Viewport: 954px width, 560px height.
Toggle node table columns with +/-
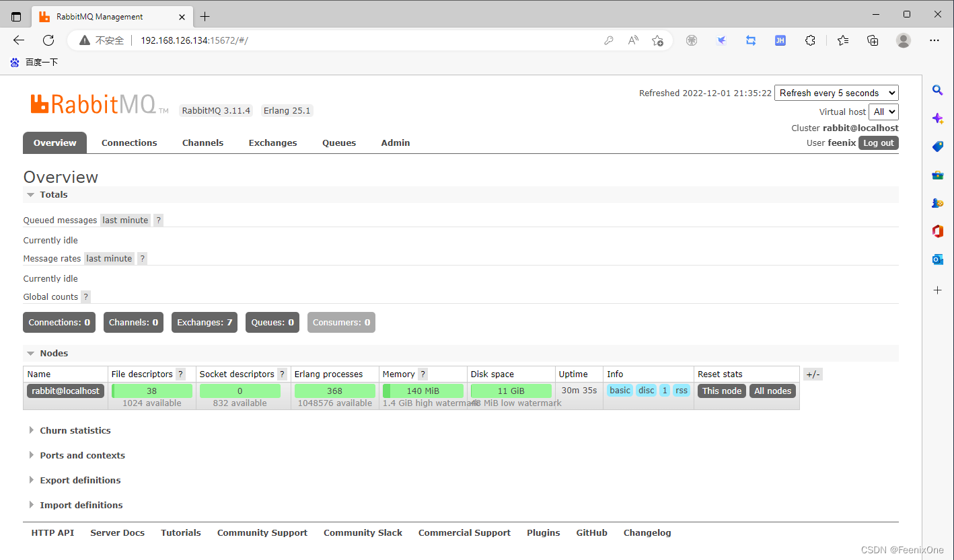(x=813, y=374)
